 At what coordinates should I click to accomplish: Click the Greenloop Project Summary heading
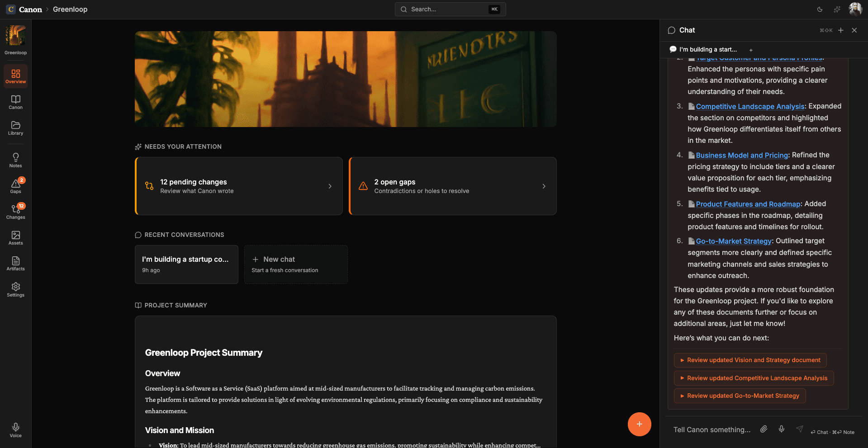tap(204, 353)
